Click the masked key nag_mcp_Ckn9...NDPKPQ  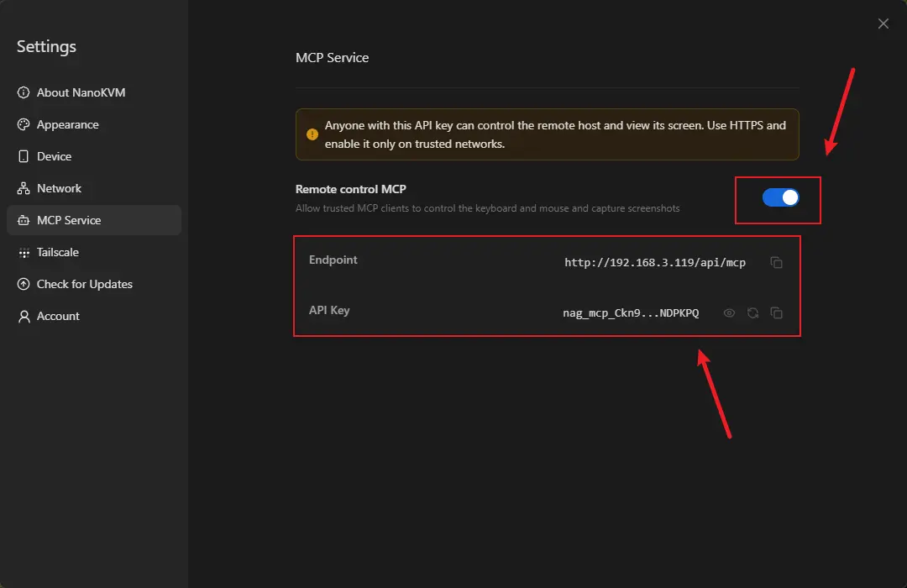point(631,313)
